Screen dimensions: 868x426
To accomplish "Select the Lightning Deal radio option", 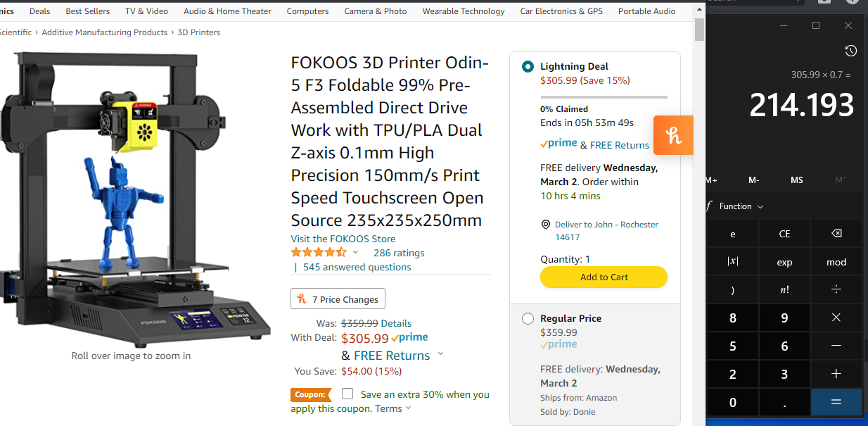I will 528,67.
